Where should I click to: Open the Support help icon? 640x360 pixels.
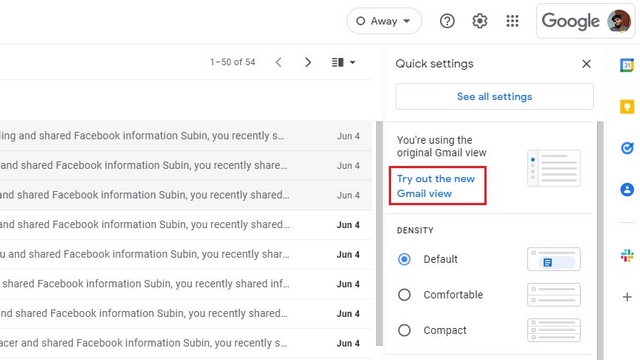[447, 21]
